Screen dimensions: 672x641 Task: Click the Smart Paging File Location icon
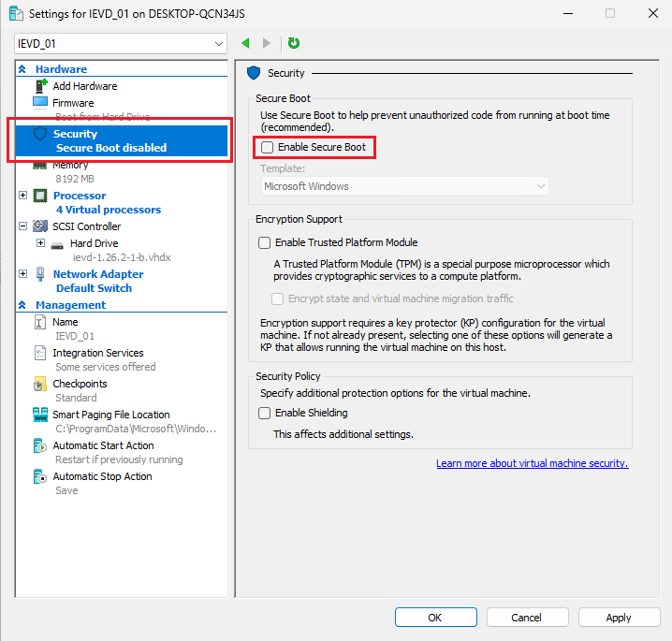pyautogui.click(x=40, y=415)
